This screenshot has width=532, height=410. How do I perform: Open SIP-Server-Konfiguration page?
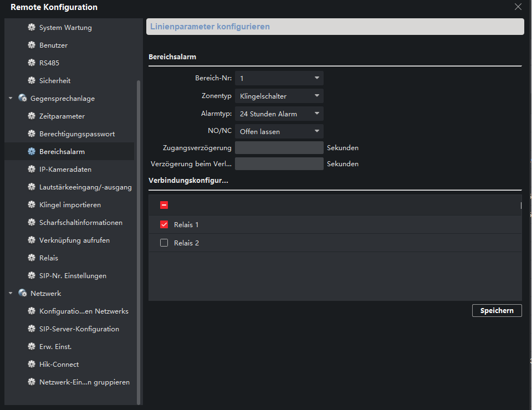79,329
